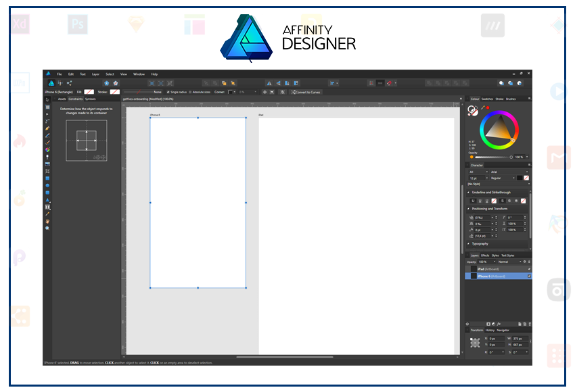Switch to Draw Persona
Image resolution: width=575 pixels, height=392 pixels.
(x=51, y=83)
